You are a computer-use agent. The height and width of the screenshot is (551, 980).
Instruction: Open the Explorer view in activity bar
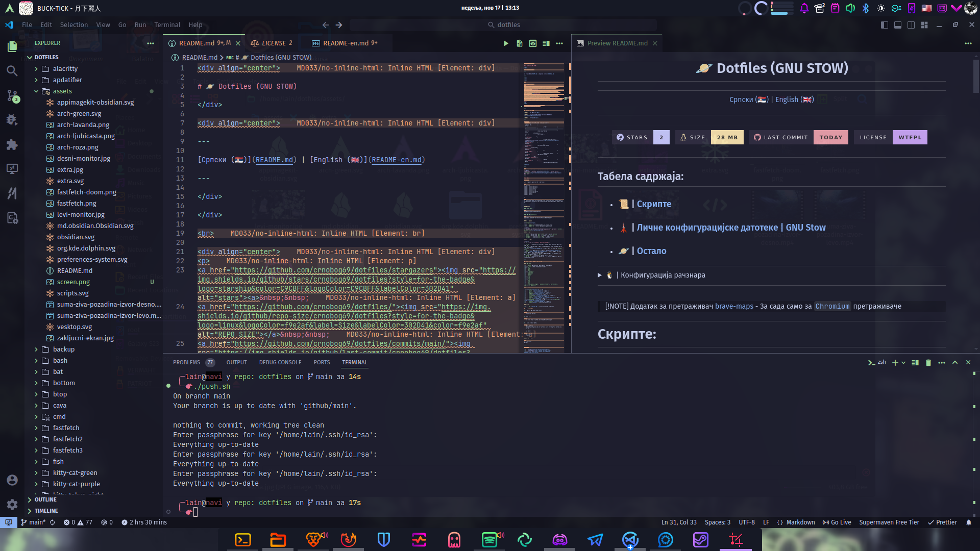(12, 46)
